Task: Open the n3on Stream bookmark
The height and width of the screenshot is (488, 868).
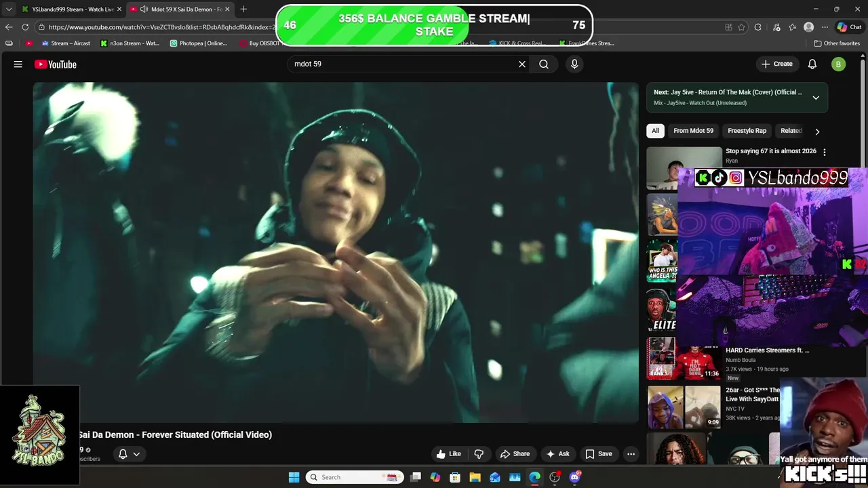Action: coord(130,43)
